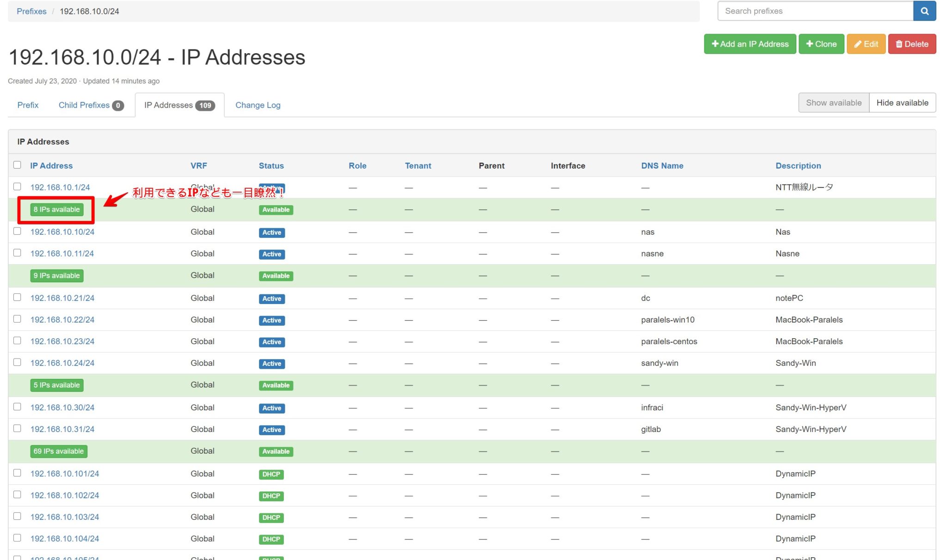Click the green Clone button
Screen dimensions: 947x560
821,44
